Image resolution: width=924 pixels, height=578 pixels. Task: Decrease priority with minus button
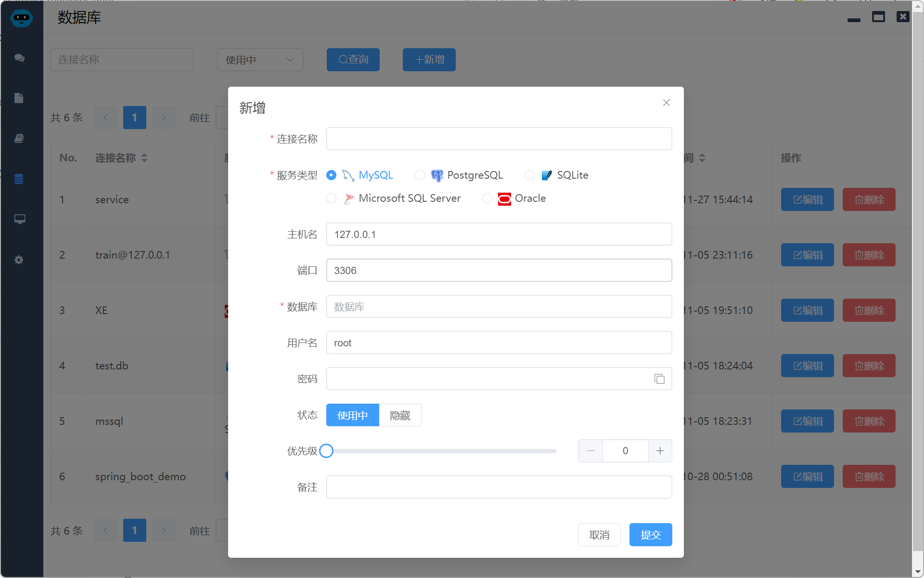[x=590, y=451]
